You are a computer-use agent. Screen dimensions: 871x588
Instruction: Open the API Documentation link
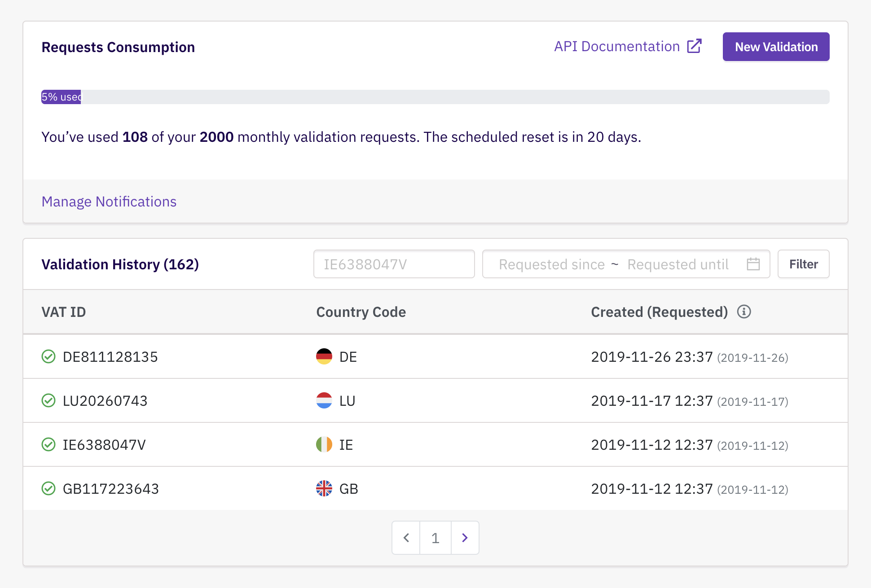pos(617,46)
